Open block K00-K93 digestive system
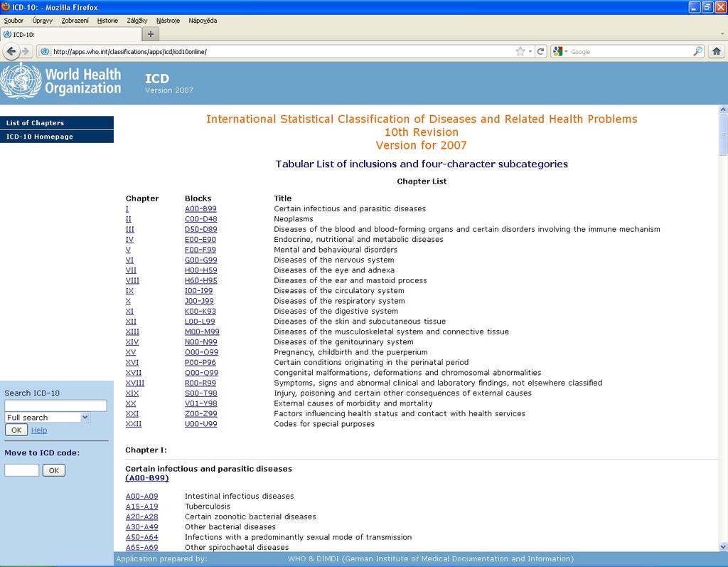Viewport: 728px width, 567px height. click(200, 312)
